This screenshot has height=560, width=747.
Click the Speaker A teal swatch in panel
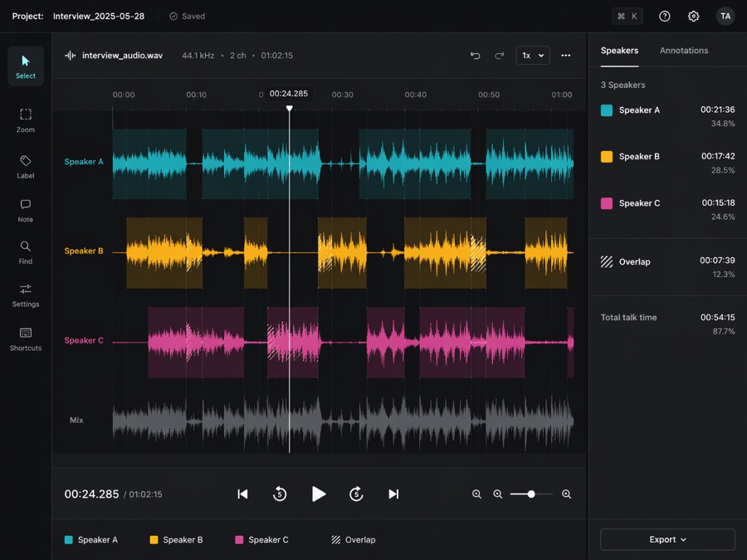click(607, 110)
